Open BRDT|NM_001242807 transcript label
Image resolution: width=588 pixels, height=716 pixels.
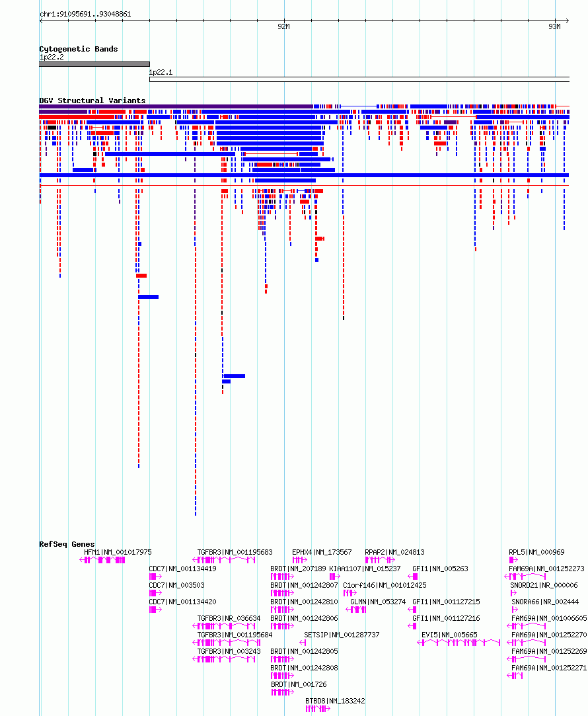[305, 585]
